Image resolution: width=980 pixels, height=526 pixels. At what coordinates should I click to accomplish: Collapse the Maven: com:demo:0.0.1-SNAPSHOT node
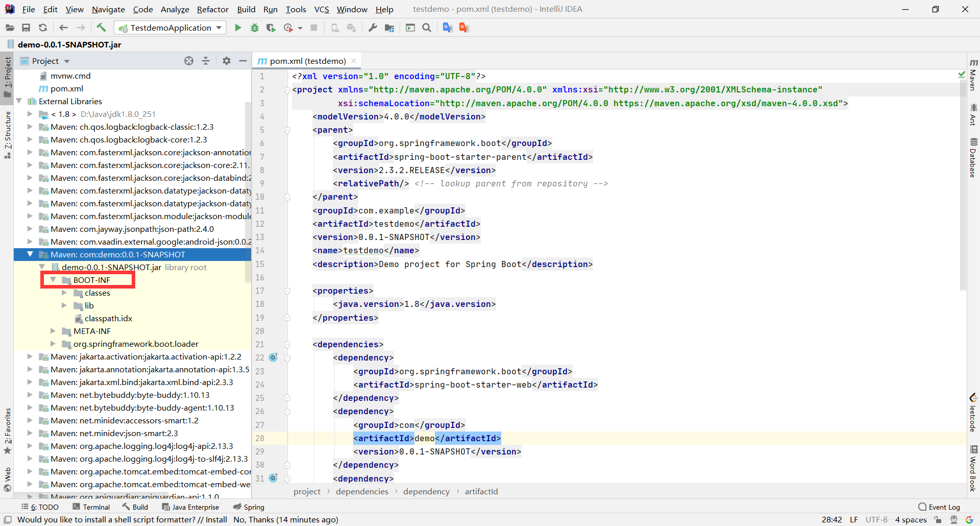click(30, 254)
